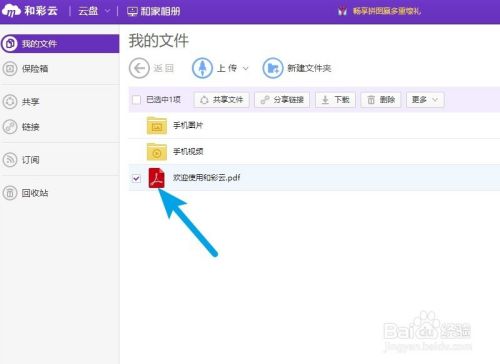The image size is (500, 364).
Task: Click the 共享文件 button
Action: coord(221,100)
